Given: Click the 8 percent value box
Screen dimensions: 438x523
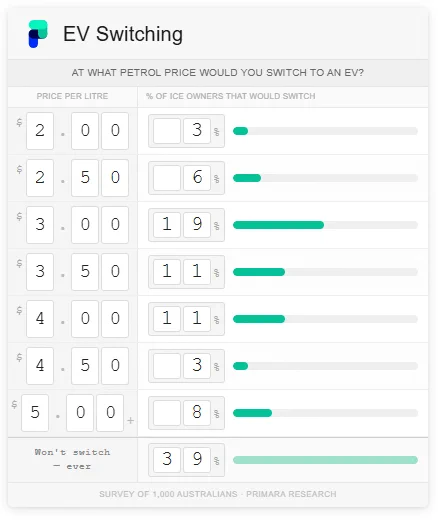Looking at the screenshot, I should coord(186,413).
